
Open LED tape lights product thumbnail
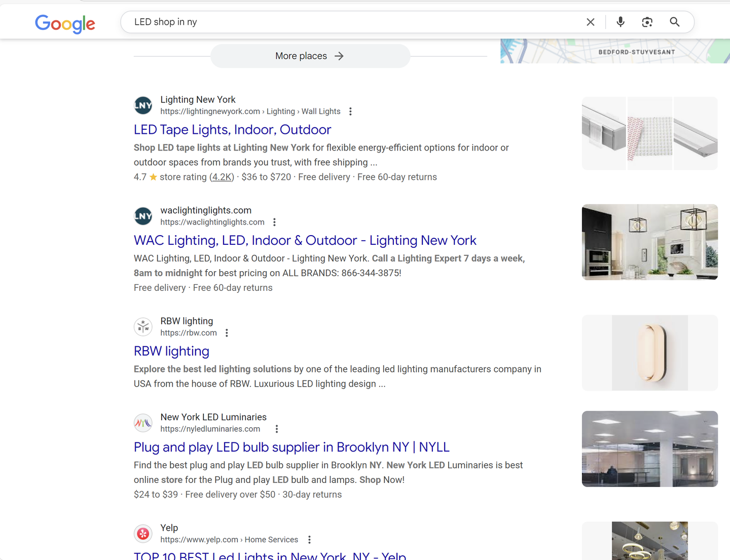click(650, 133)
